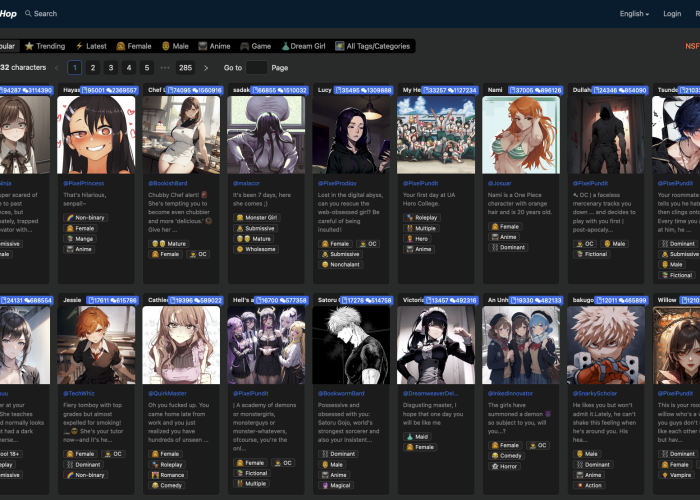This screenshot has width=700, height=500.
Task: Expand All Tags/Categories list
Action: pos(372,46)
